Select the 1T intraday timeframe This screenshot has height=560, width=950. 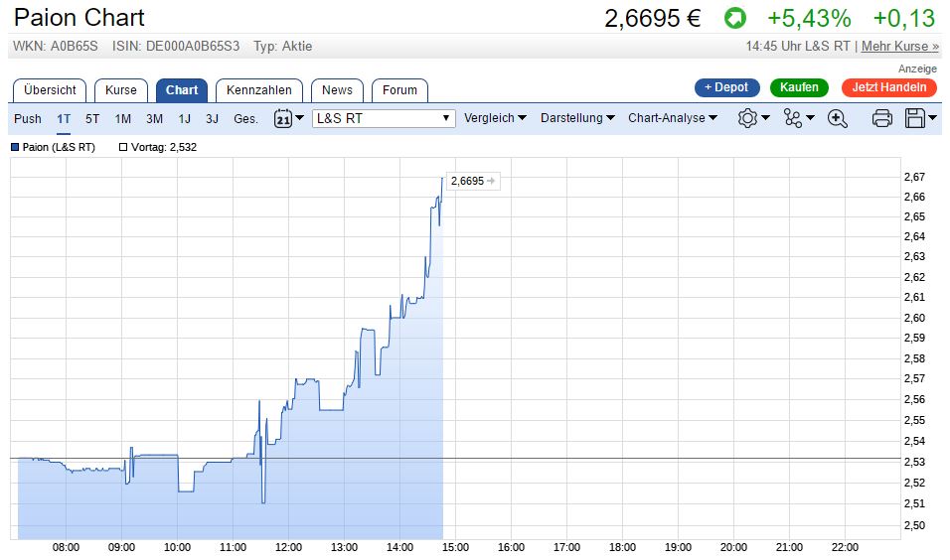(64, 119)
